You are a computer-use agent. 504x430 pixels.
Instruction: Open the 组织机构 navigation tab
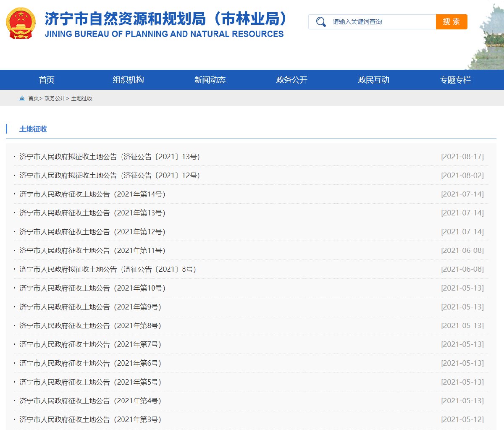click(128, 80)
